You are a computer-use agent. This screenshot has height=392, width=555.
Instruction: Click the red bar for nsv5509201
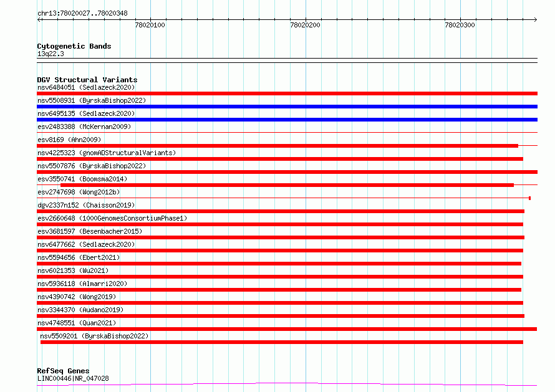coord(282,342)
